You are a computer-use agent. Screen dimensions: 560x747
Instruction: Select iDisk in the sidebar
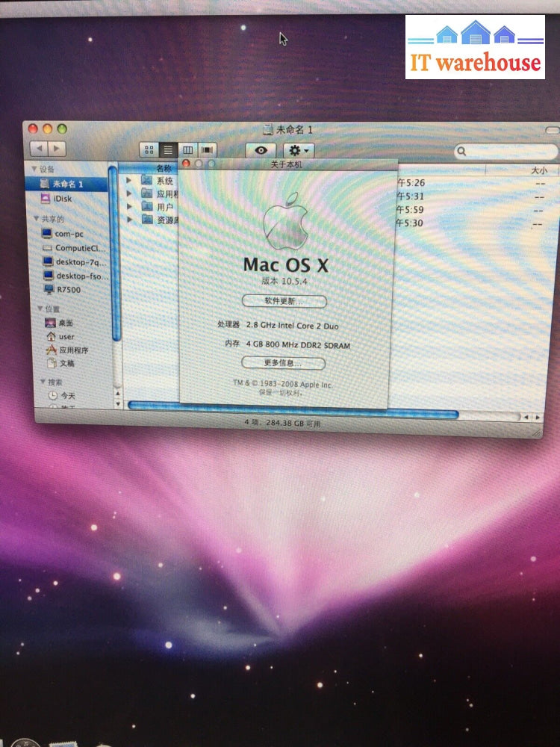[x=63, y=199]
